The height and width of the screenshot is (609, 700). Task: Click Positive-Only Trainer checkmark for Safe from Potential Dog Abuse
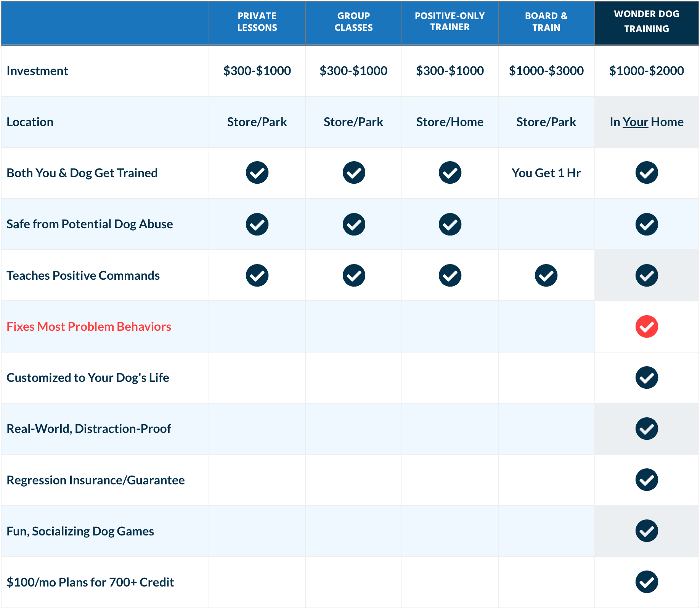coord(450,224)
